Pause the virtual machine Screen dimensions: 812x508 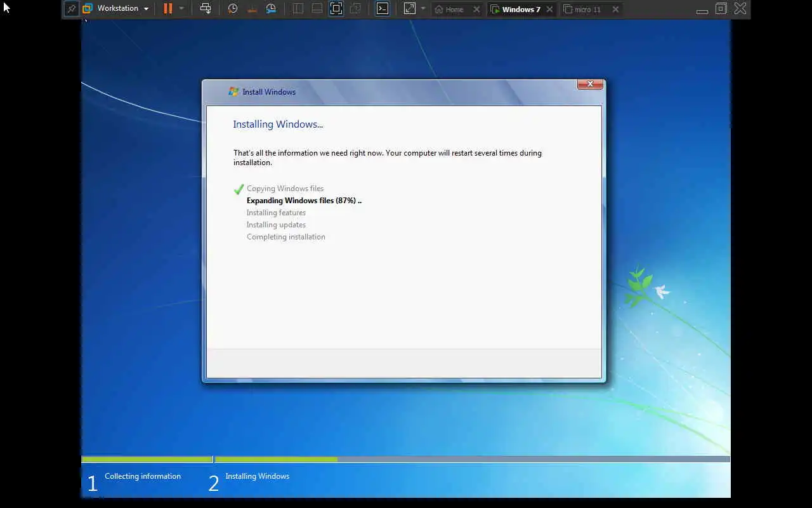[x=167, y=9]
